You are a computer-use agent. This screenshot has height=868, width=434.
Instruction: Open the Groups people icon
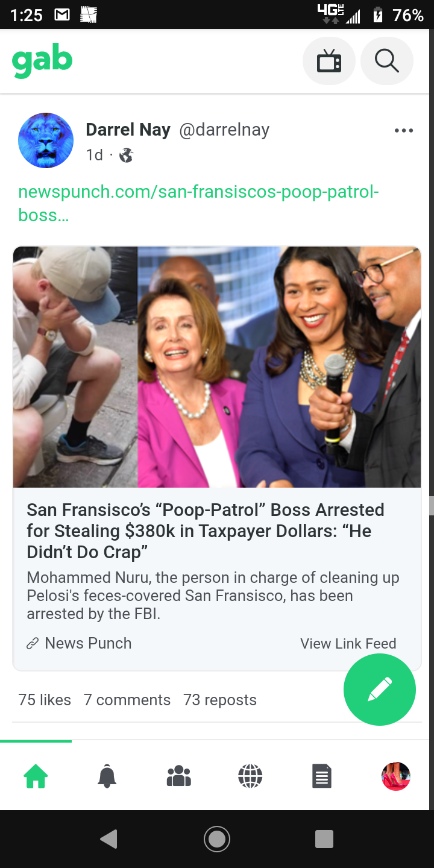pos(179,776)
